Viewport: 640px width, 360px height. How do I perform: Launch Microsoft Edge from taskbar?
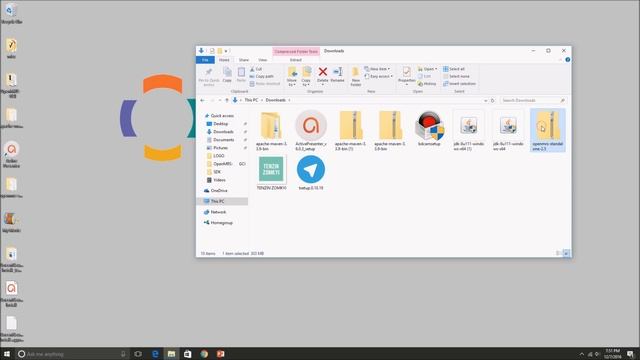[x=155, y=354]
